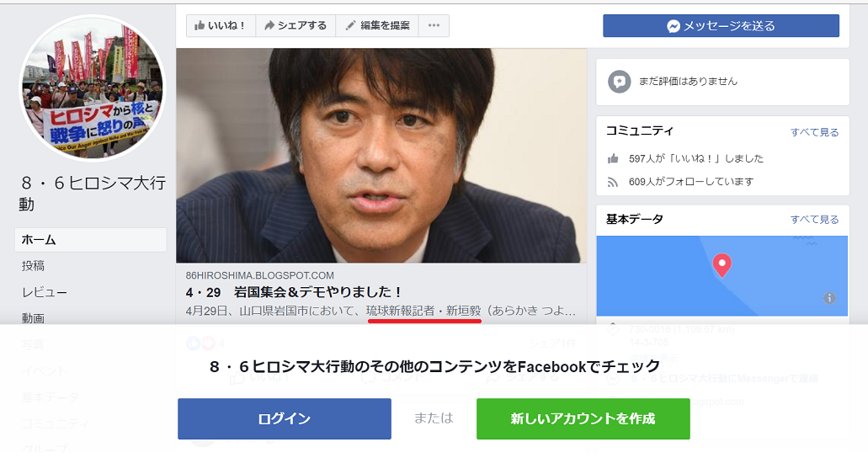Click the article description starting 4月29日、山口県岩国市

[381, 311]
